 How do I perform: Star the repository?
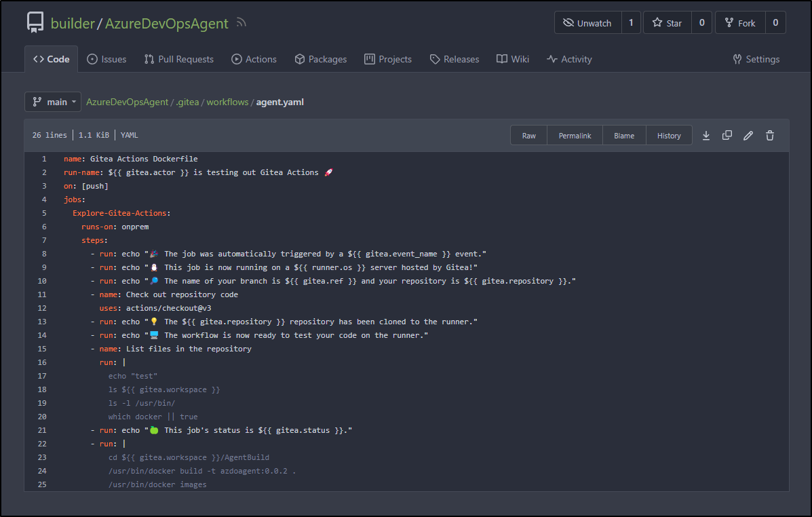pos(667,23)
